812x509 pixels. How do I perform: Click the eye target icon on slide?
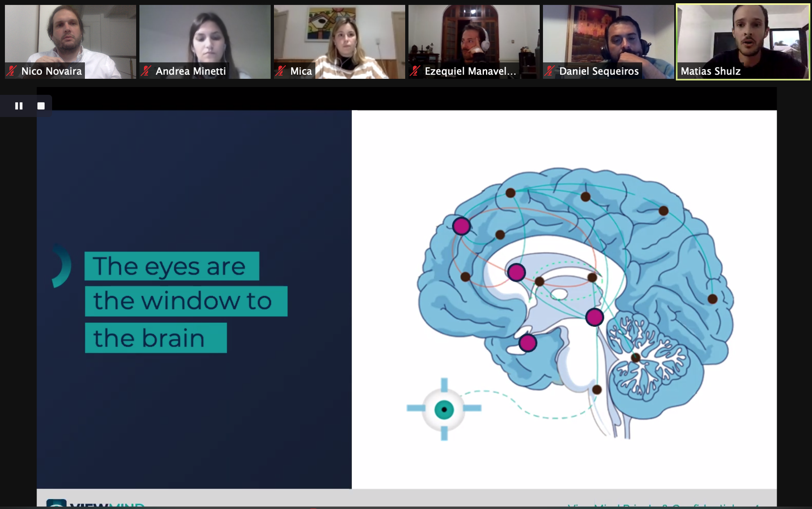click(x=444, y=409)
